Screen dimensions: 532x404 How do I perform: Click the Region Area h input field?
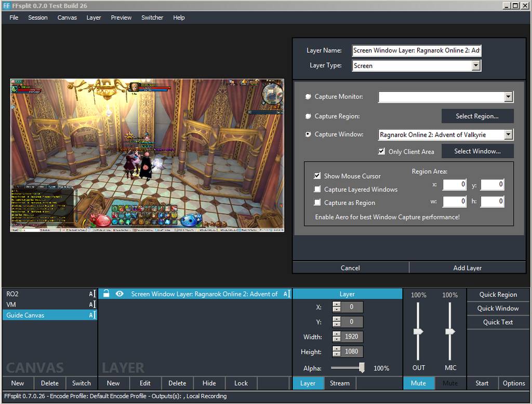(x=492, y=201)
